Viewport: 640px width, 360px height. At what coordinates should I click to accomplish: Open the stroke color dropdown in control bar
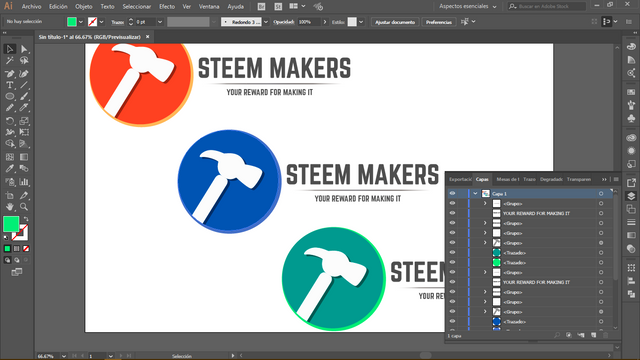[x=102, y=22]
